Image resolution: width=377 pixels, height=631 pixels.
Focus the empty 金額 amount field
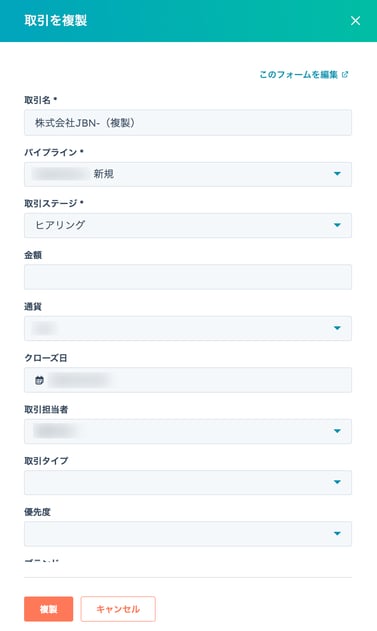[x=188, y=277]
